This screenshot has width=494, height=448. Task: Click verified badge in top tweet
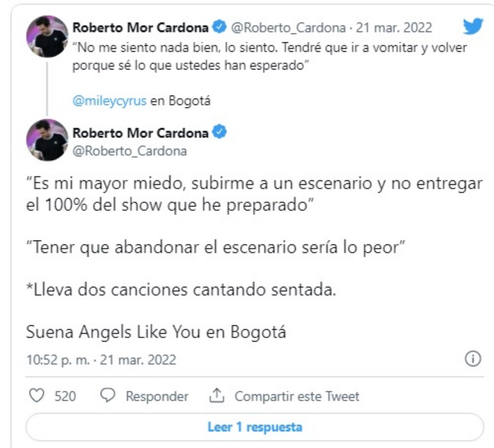pyautogui.click(x=220, y=27)
